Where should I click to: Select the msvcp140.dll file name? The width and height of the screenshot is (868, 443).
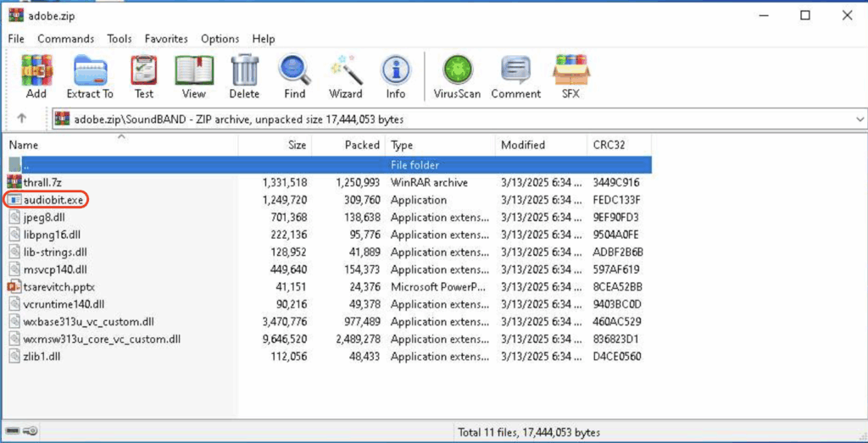[55, 270]
